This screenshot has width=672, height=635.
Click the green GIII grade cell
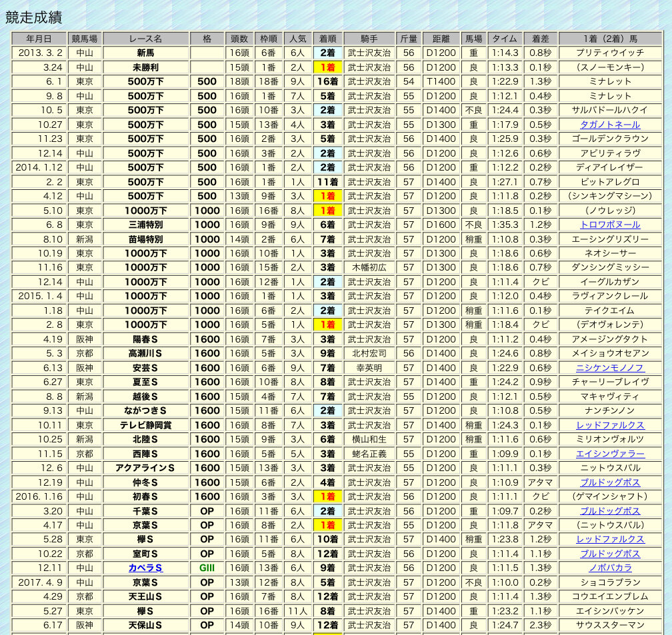(207, 568)
